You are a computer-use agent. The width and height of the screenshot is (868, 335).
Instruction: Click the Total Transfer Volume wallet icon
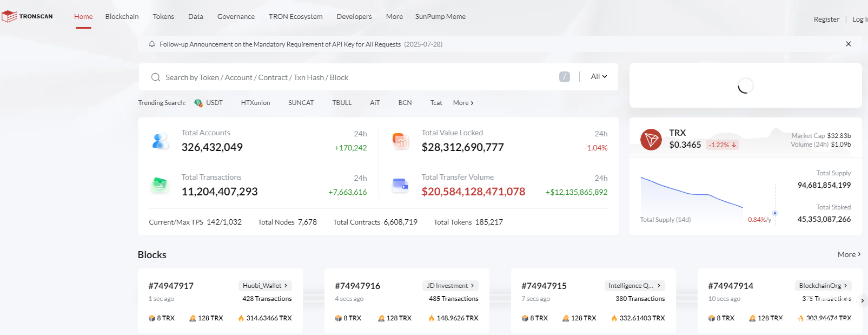tap(400, 185)
